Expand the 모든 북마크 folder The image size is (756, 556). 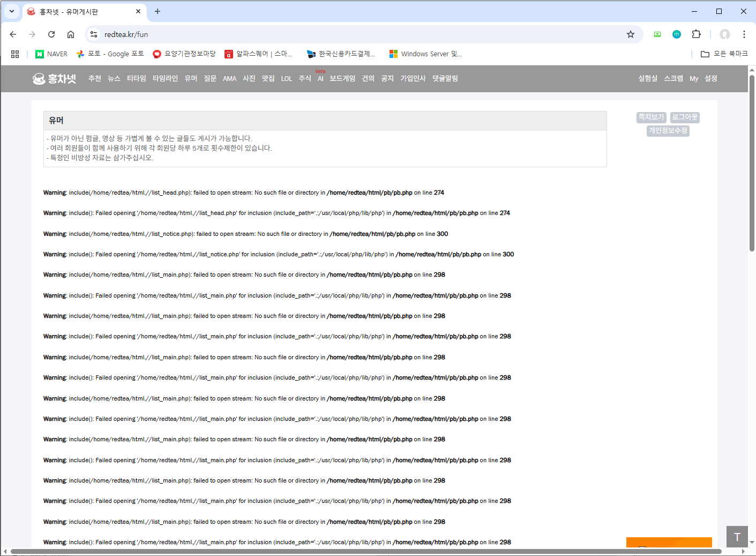(724, 54)
